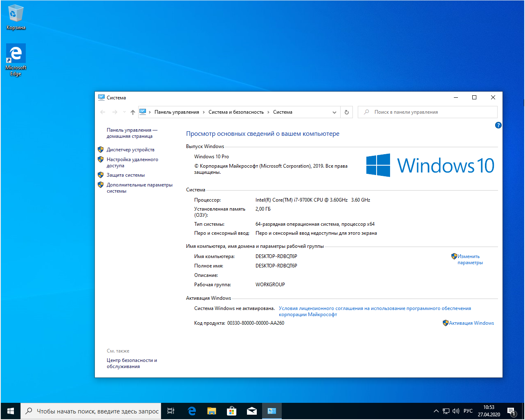The width and height of the screenshot is (525, 420).
Task: Expand the chevron after Панель управления breadcrumb
Action: coord(204,112)
